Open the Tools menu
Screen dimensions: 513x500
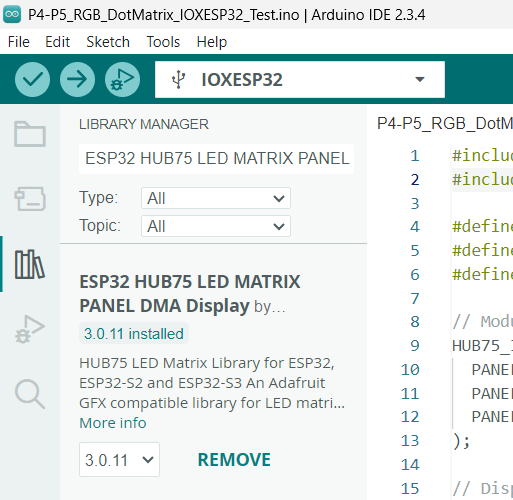point(163,42)
